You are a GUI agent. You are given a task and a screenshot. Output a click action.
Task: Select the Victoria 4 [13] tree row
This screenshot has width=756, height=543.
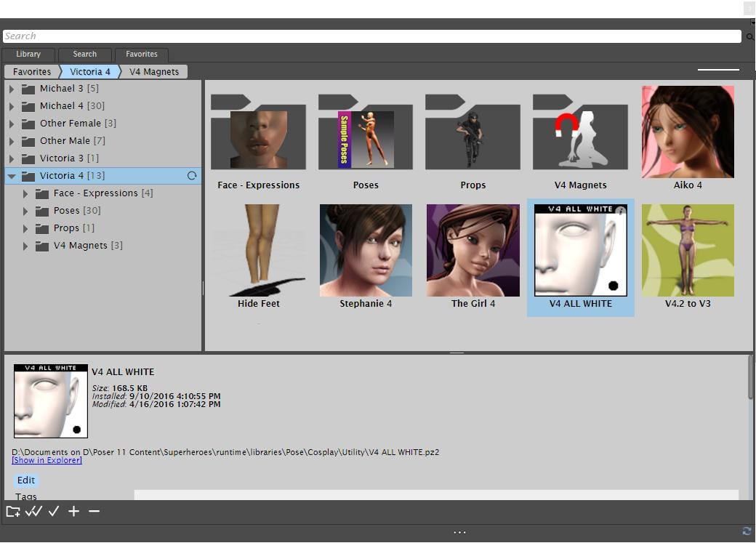point(102,175)
